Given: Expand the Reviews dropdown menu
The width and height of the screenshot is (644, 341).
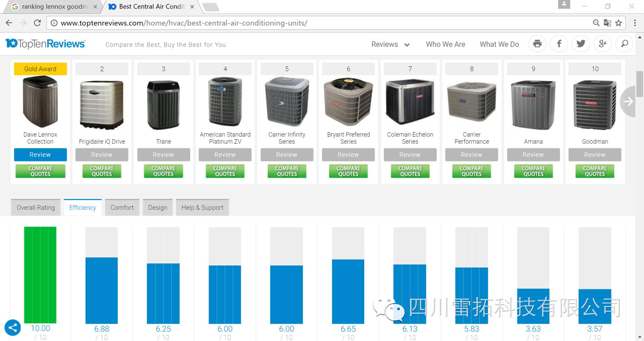Looking at the screenshot, I should pyautogui.click(x=391, y=44).
